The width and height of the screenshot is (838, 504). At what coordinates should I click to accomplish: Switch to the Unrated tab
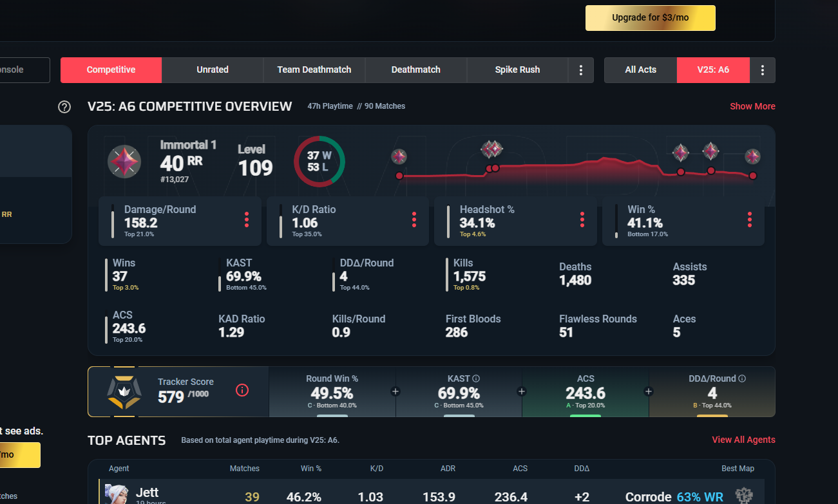(x=213, y=70)
